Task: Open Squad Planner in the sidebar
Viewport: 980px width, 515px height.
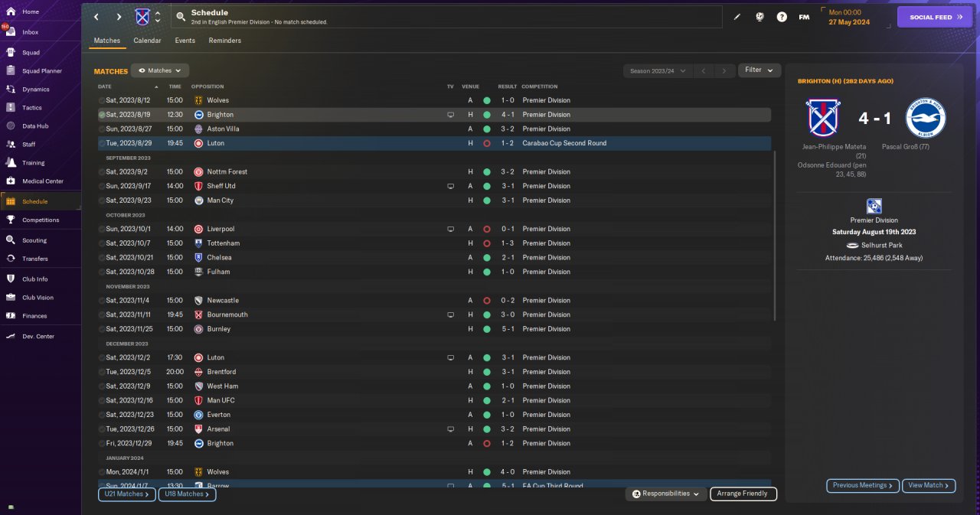Action: [x=42, y=71]
